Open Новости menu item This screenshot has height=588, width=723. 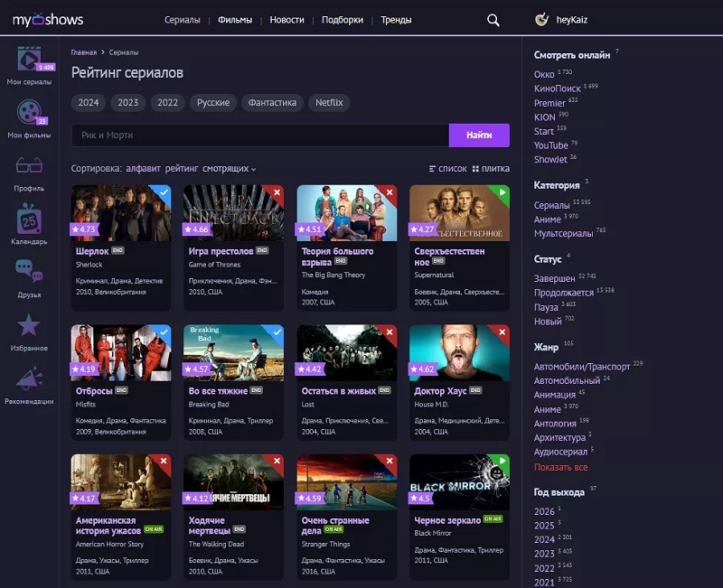pos(286,20)
